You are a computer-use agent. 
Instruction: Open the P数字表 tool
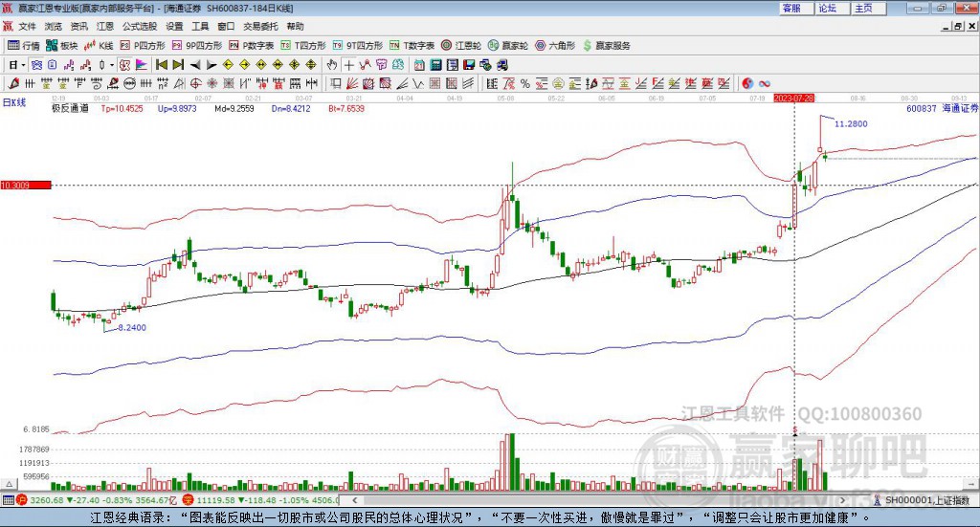[252, 46]
